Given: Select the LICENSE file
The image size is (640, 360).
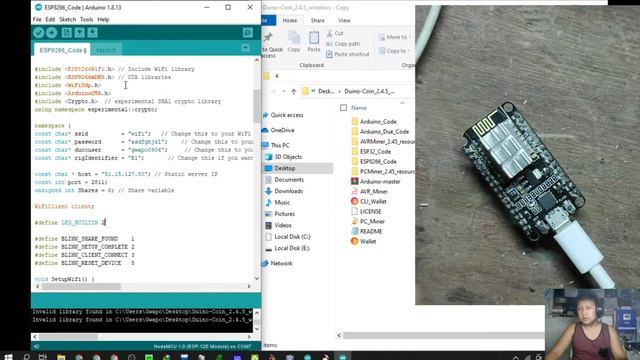Looking at the screenshot, I should click(370, 211).
